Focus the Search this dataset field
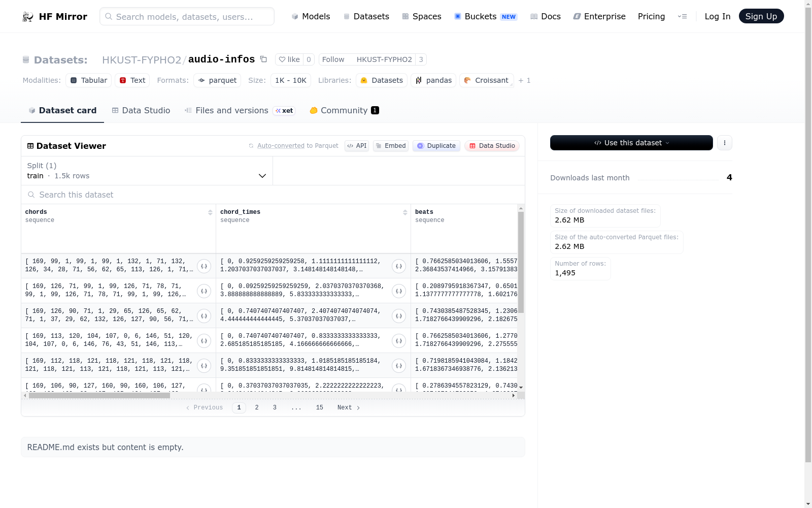The height and width of the screenshot is (508, 812). point(273,195)
